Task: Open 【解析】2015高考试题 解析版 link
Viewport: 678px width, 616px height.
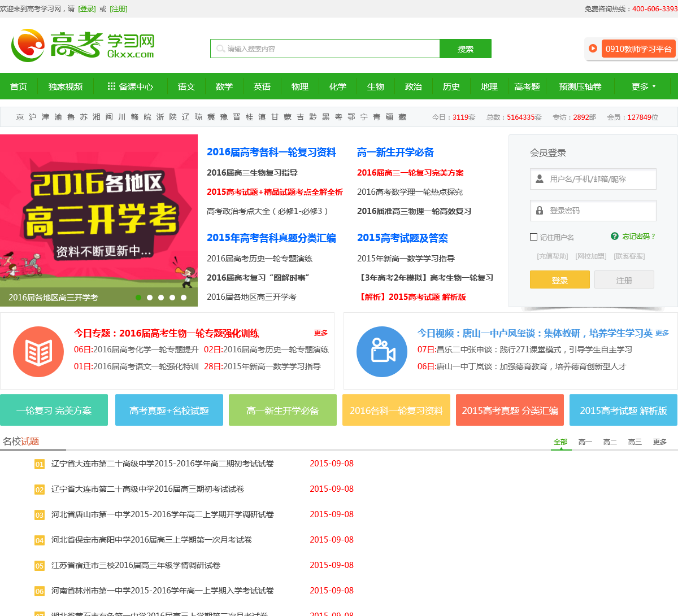Action: 411,297
